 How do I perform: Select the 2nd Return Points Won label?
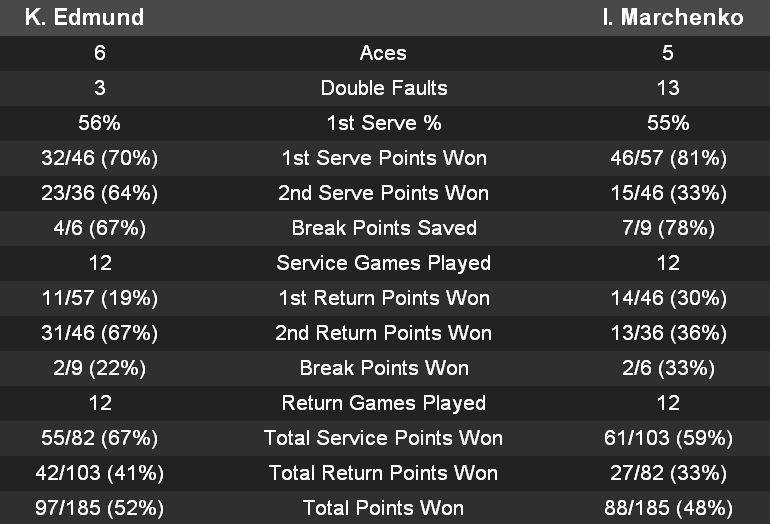point(383,333)
